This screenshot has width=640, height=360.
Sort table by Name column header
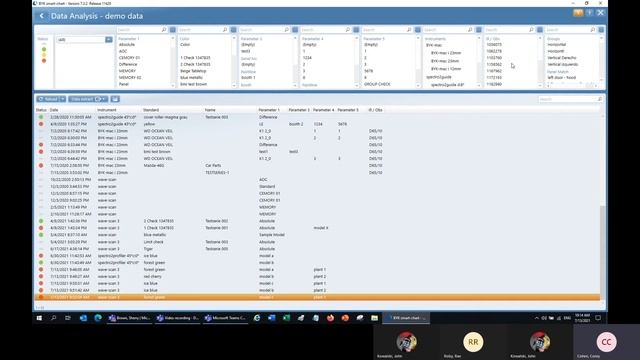coord(210,110)
